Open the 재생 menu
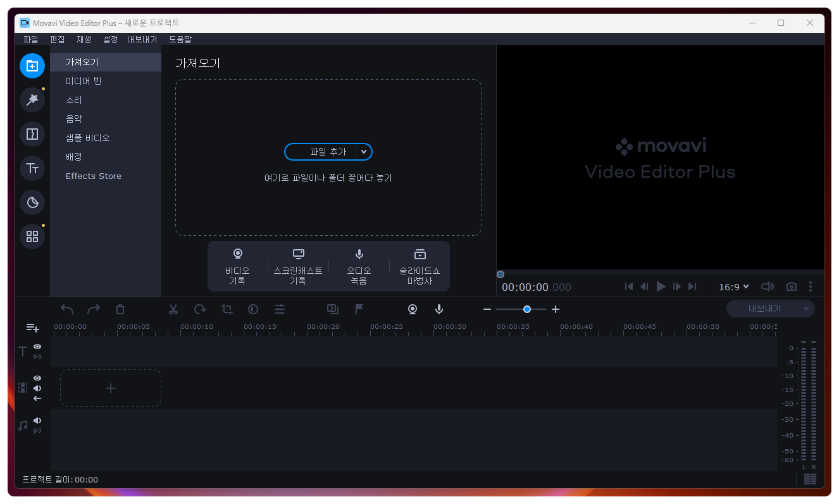The width and height of the screenshot is (839, 504). pyautogui.click(x=84, y=39)
